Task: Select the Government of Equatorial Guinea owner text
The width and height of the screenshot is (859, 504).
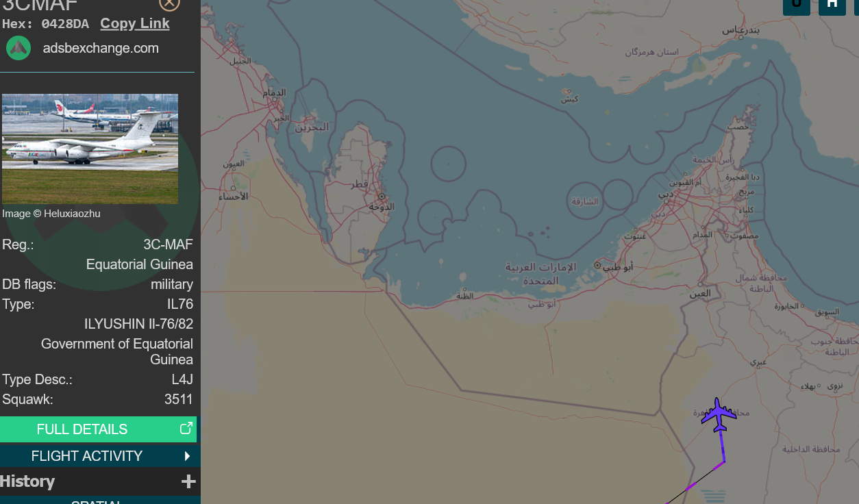Action: click(x=117, y=351)
